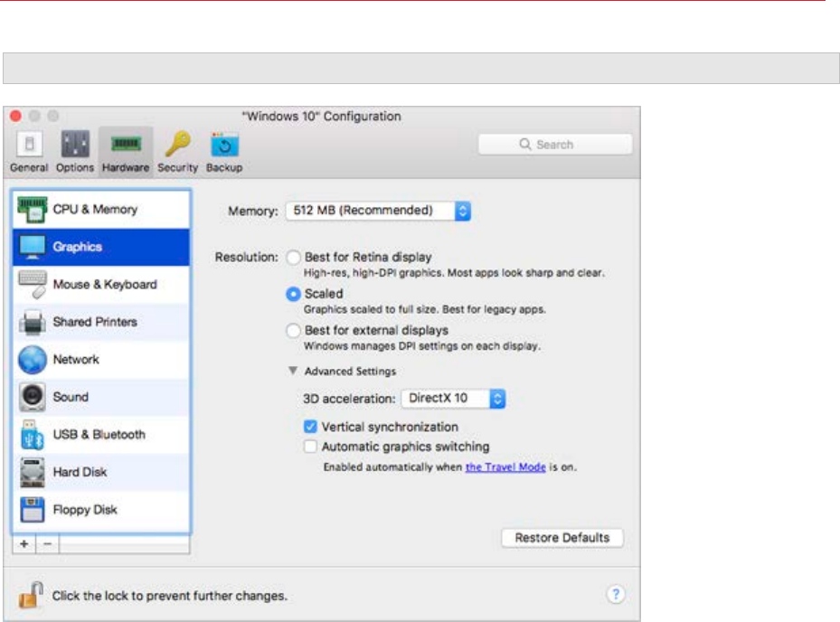
Task: Open the 3D acceleration DirectX 10 dropdown
Action: pos(453,399)
